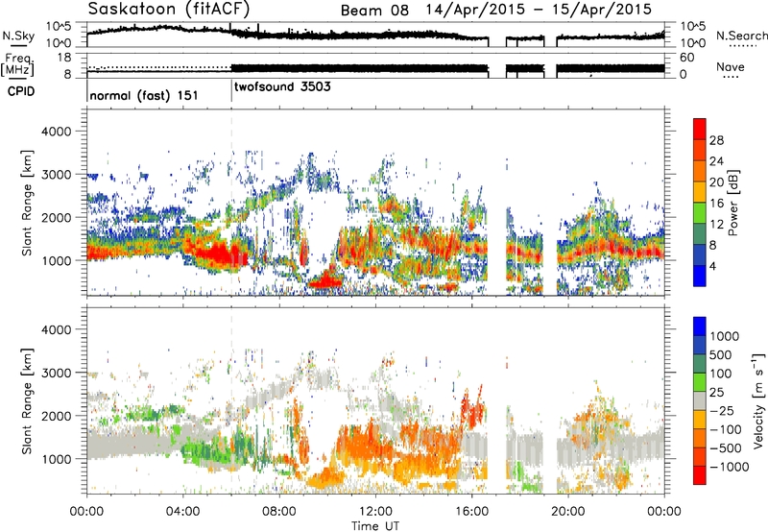Viewport: 768px width, 532px height.
Task: Click the power panel "Slant Range [km]" label
Action: tap(27, 203)
